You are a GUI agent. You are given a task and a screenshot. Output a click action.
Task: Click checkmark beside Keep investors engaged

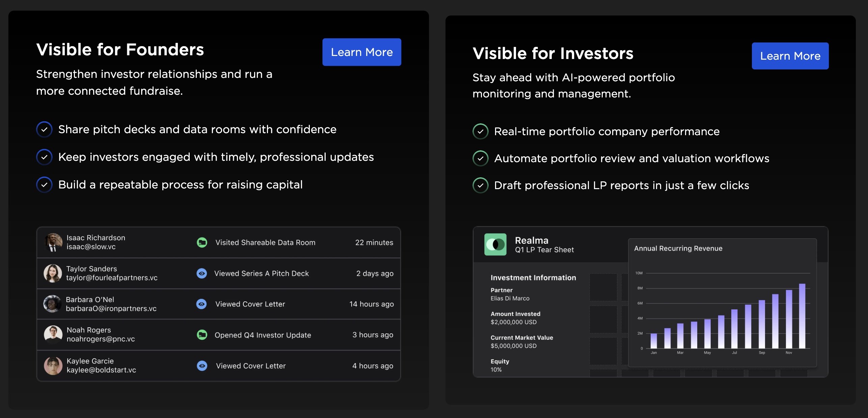tap(44, 157)
